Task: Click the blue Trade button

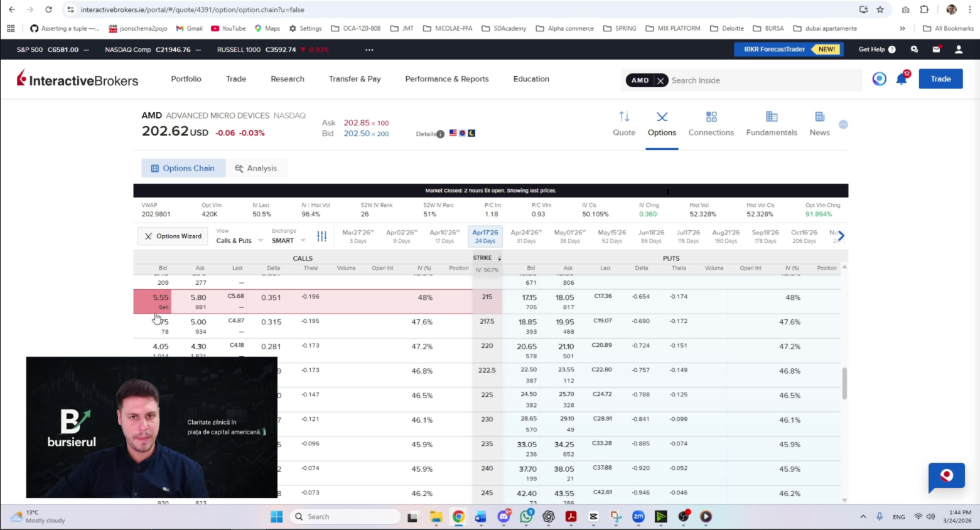Action: click(940, 78)
